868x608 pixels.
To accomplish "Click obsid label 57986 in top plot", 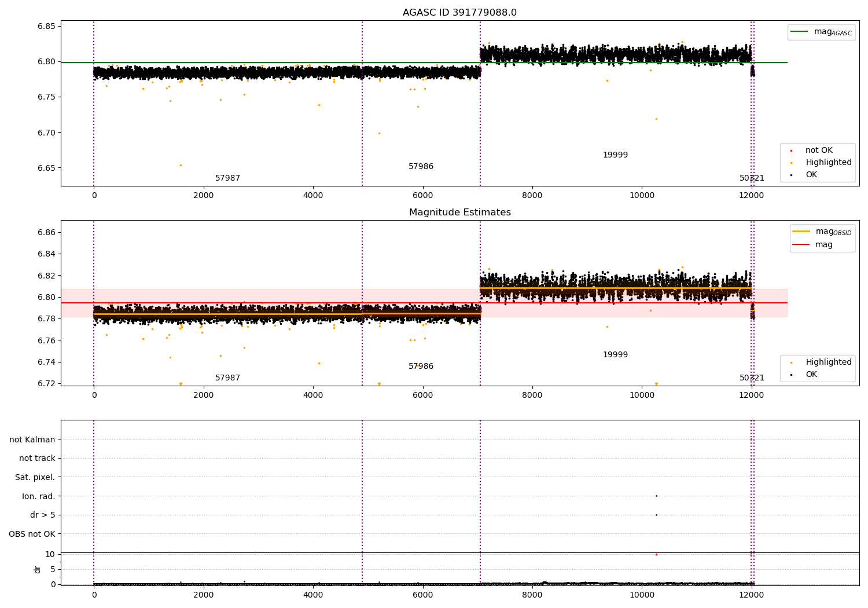I will pyautogui.click(x=421, y=167).
